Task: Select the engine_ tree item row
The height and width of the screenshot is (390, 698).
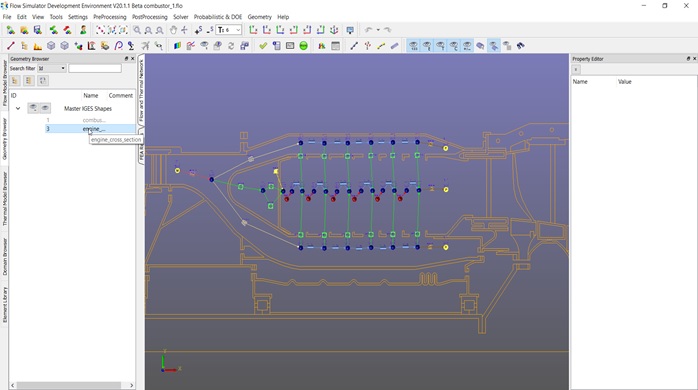Action: click(90, 129)
